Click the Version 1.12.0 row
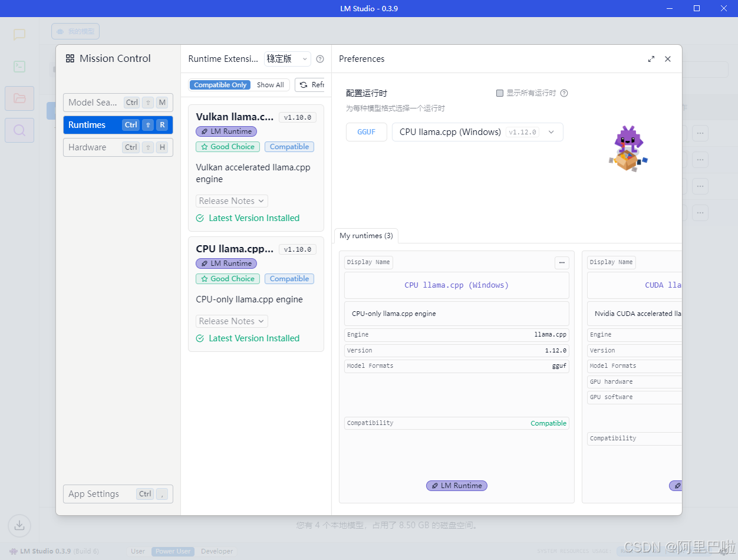This screenshot has width=738, height=560. [457, 350]
